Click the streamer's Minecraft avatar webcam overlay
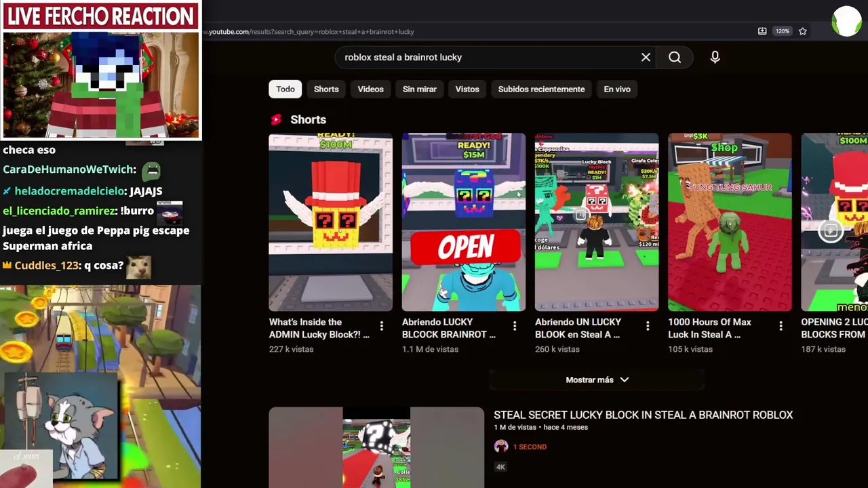The height and width of the screenshot is (488, 868). [x=102, y=84]
